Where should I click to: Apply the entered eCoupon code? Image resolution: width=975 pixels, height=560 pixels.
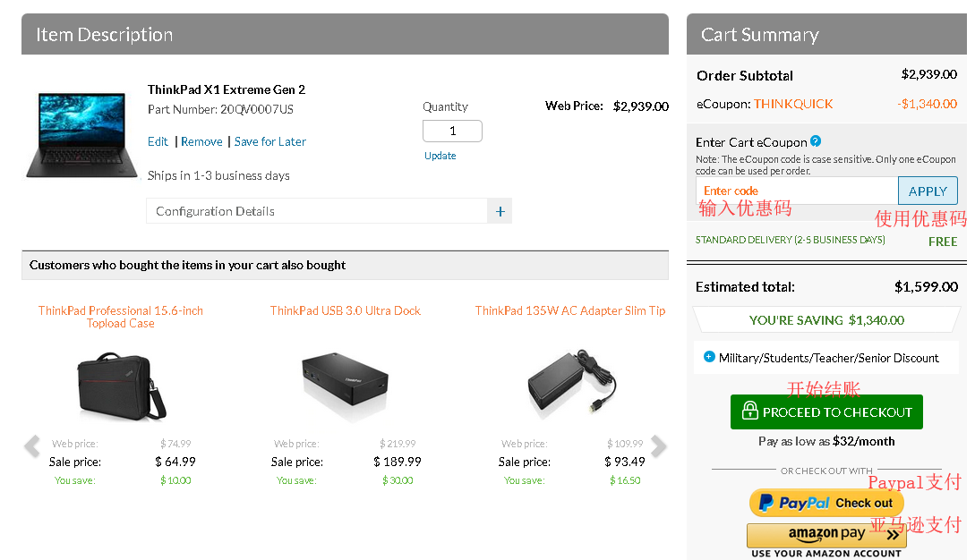pyautogui.click(x=928, y=191)
